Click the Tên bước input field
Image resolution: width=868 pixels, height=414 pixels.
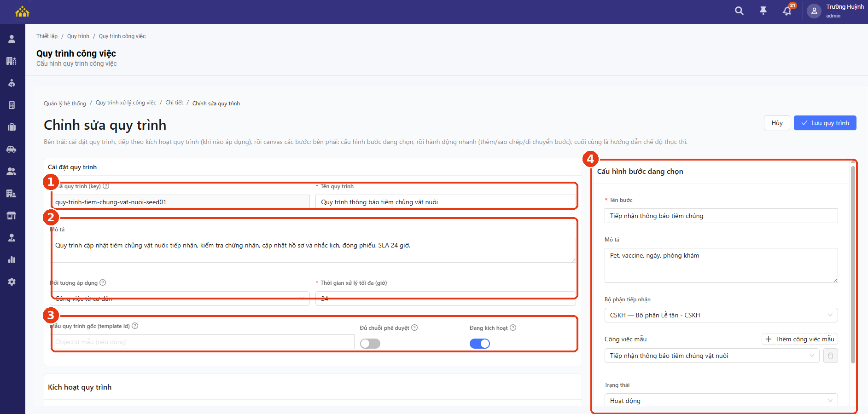[721, 216]
